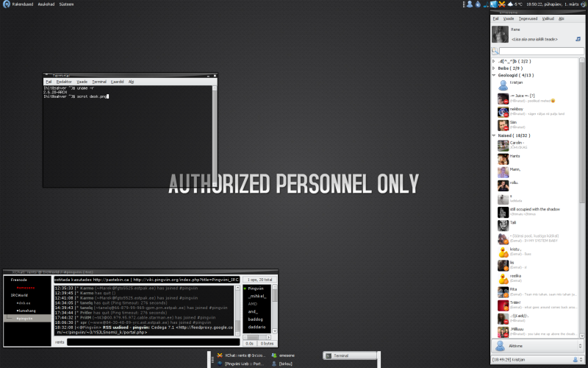Collapse the Naised contact group
Viewport: 588px width, 368px height.
[494, 135]
